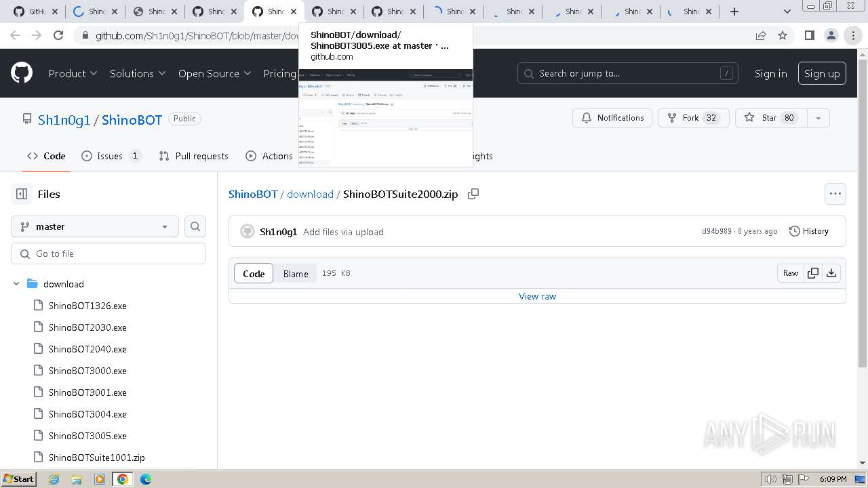
Task: Switch to the Issues tab
Action: pyautogui.click(x=111, y=156)
